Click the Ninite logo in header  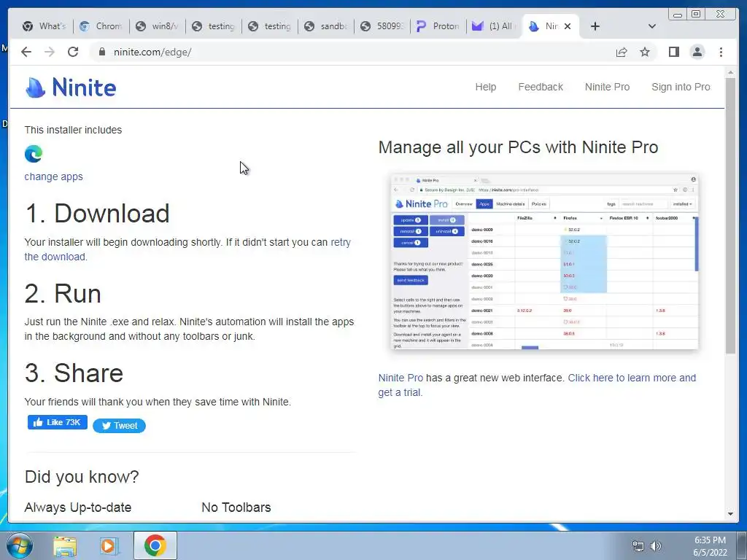click(x=71, y=87)
